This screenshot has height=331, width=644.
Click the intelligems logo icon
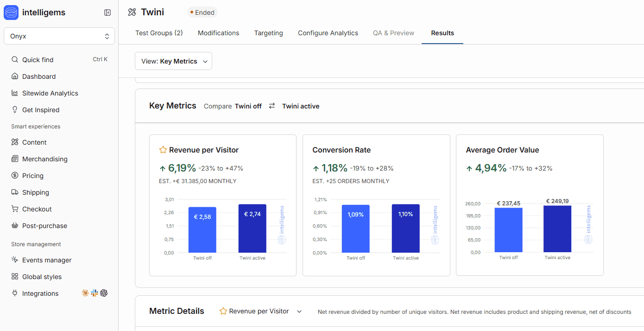[11, 13]
